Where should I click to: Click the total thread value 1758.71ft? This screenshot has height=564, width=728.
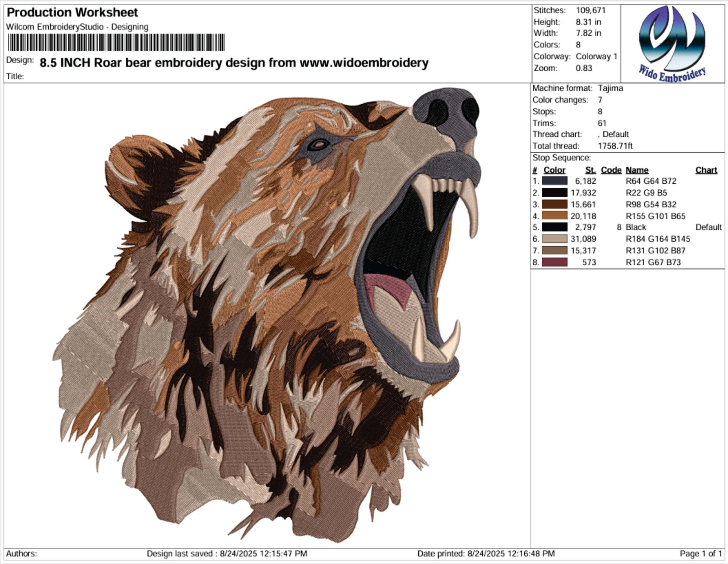[x=615, y=146]
